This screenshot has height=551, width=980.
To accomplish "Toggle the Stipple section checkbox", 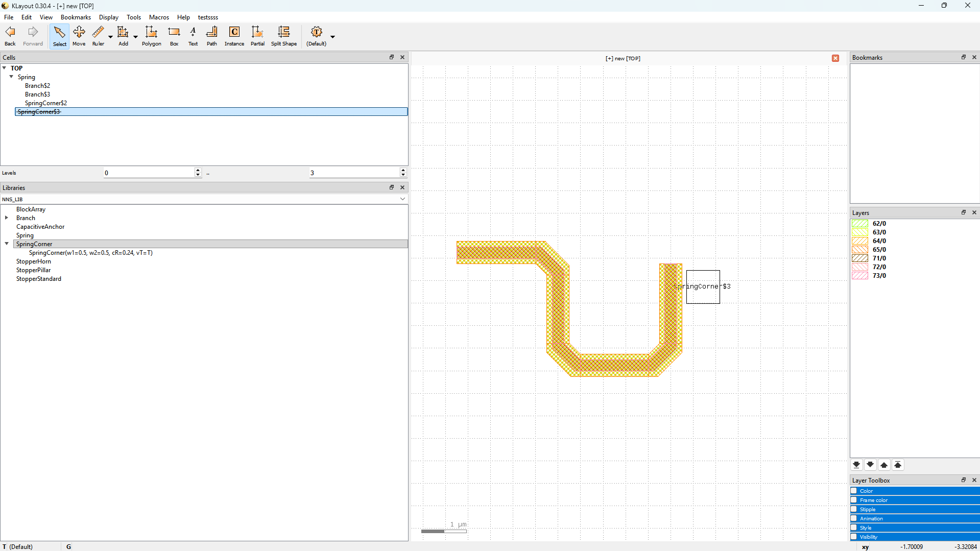I will tap(854, 509).
